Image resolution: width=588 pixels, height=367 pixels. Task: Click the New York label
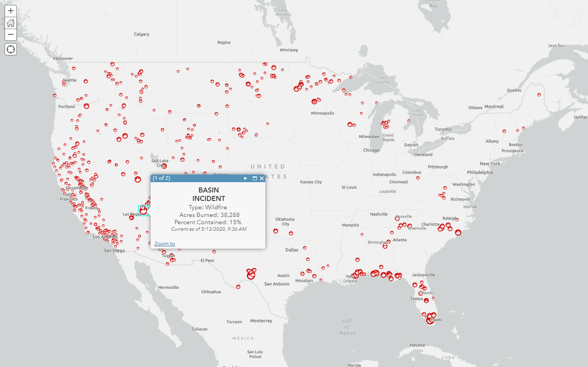pos(490,164)
